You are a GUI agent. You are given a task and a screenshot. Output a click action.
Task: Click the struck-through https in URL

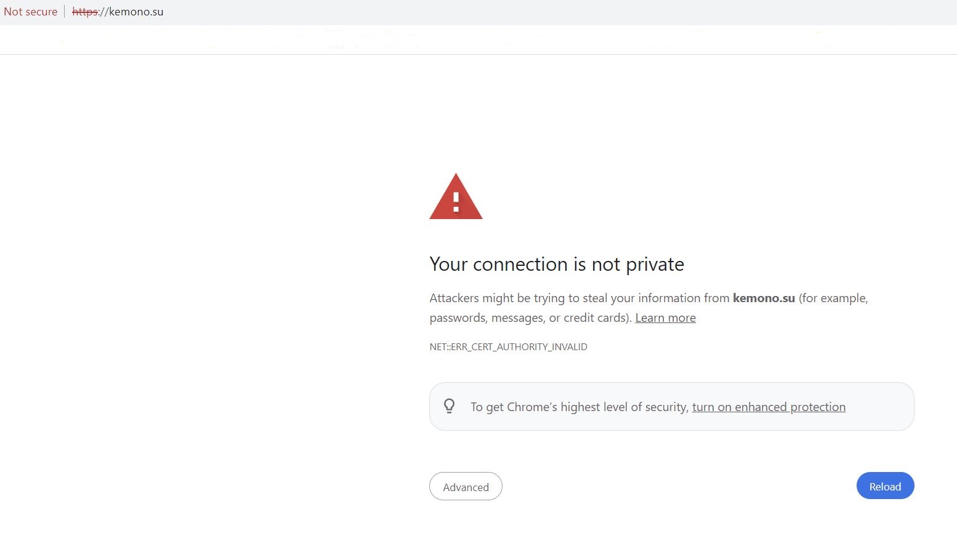pyautogui.click(x=84, y=12)
